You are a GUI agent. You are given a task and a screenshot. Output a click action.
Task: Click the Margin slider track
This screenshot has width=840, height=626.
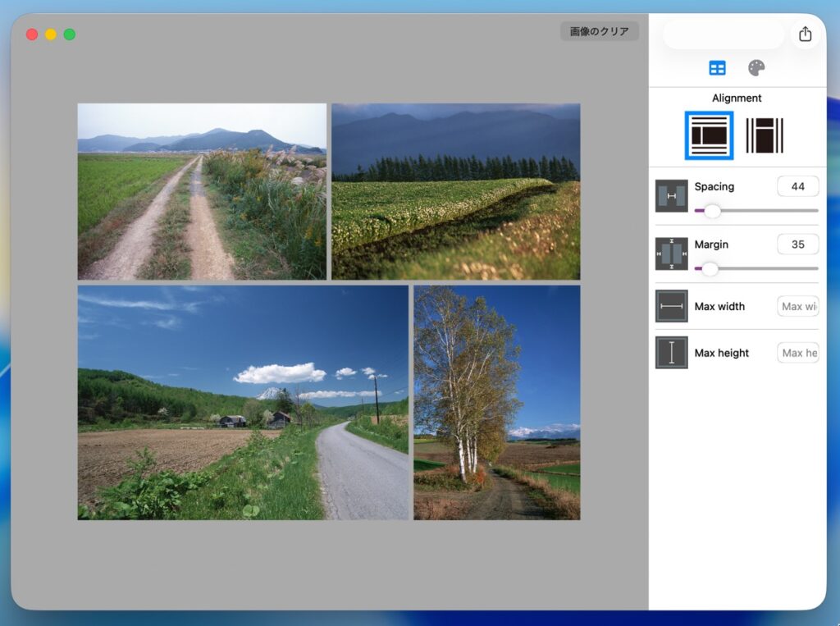tap(763, 268)
